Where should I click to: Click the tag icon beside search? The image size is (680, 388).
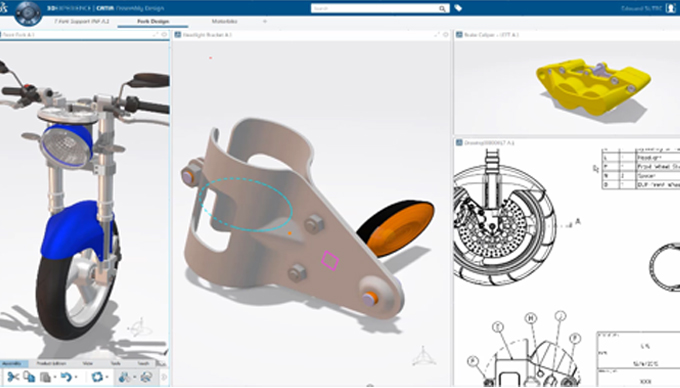(458, 8)
